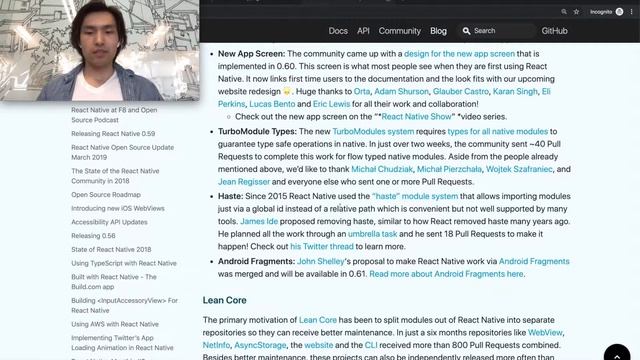
Task: Open the Lean Core inline link
Action: pyautogui.click(x=318, y=320)
